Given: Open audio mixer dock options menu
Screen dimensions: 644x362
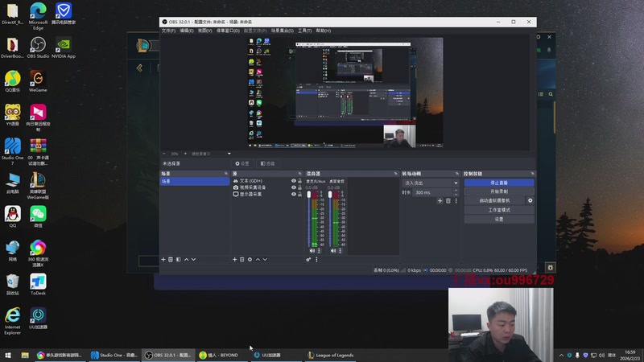Looking at the screenshot, I should 316,259.
